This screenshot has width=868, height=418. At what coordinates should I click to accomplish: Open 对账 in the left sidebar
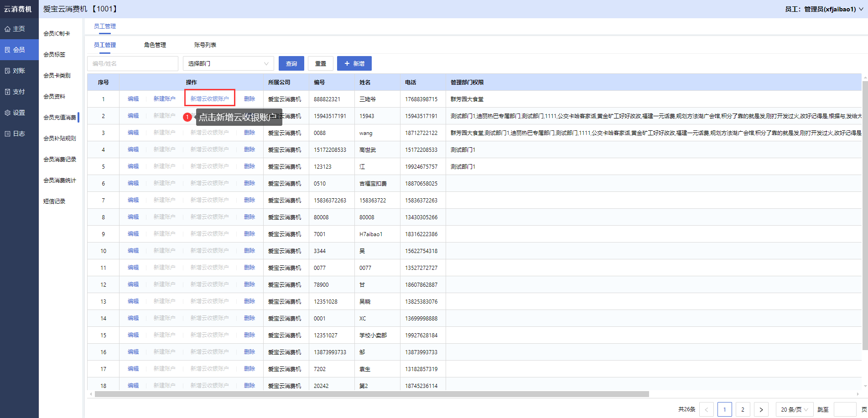[x=19, y=71]
